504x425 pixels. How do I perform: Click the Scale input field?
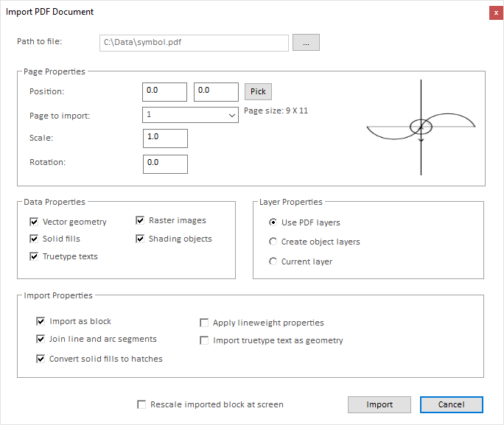coord(165,138)
